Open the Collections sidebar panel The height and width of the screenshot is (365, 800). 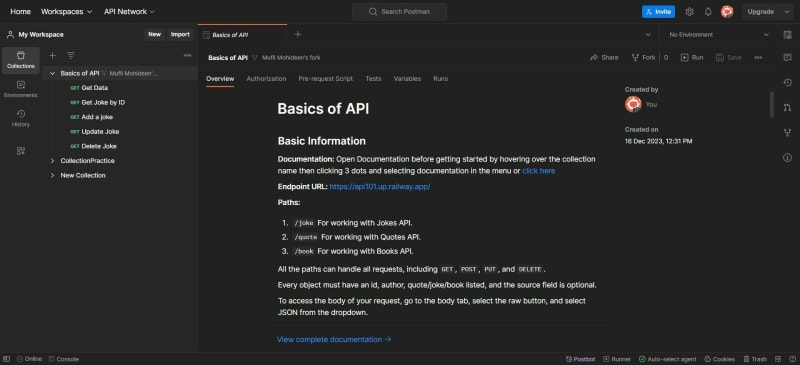point(21,60)
